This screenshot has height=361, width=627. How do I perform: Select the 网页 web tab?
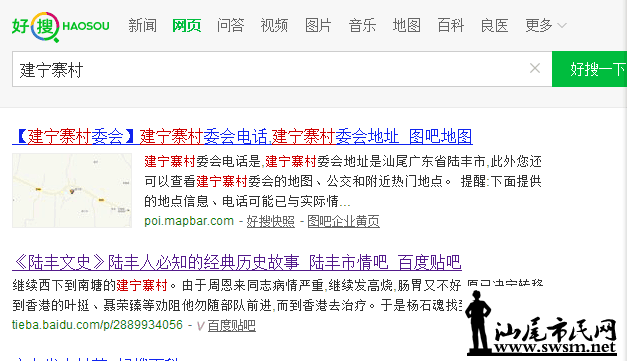point(186,26)
